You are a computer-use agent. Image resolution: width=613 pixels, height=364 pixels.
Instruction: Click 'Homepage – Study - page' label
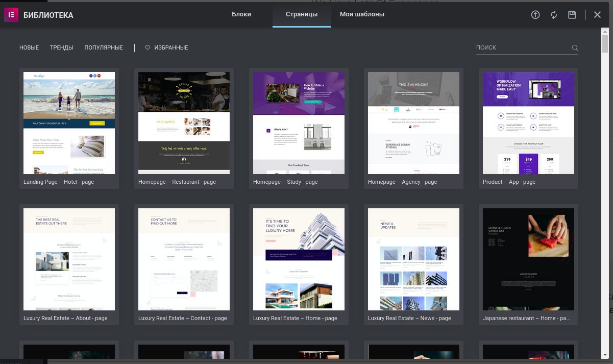coord(285,182)
